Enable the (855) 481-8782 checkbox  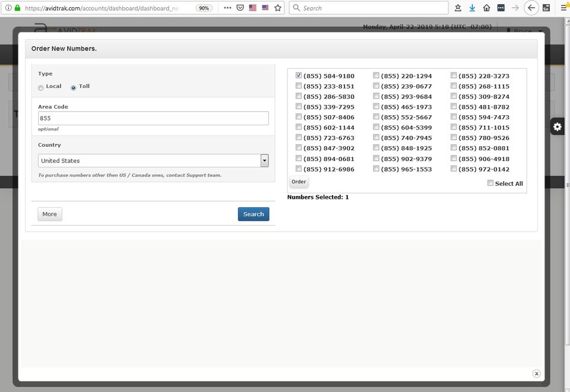point(454,106)
